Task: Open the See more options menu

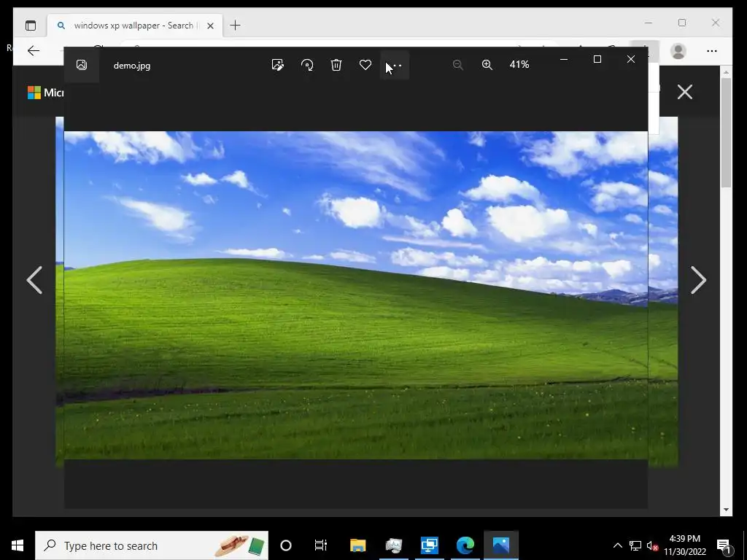Action: (x=395, y=65)
